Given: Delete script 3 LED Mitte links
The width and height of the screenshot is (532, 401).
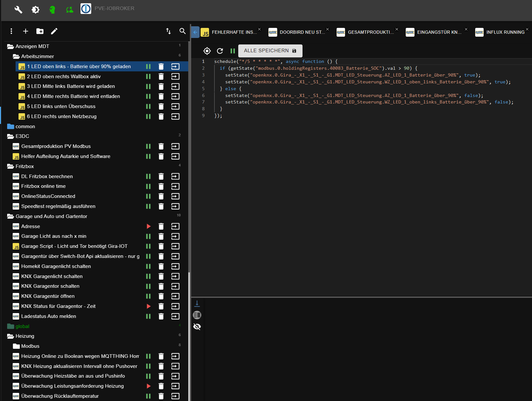Looking at the screenshot, I should click(161, 87).
